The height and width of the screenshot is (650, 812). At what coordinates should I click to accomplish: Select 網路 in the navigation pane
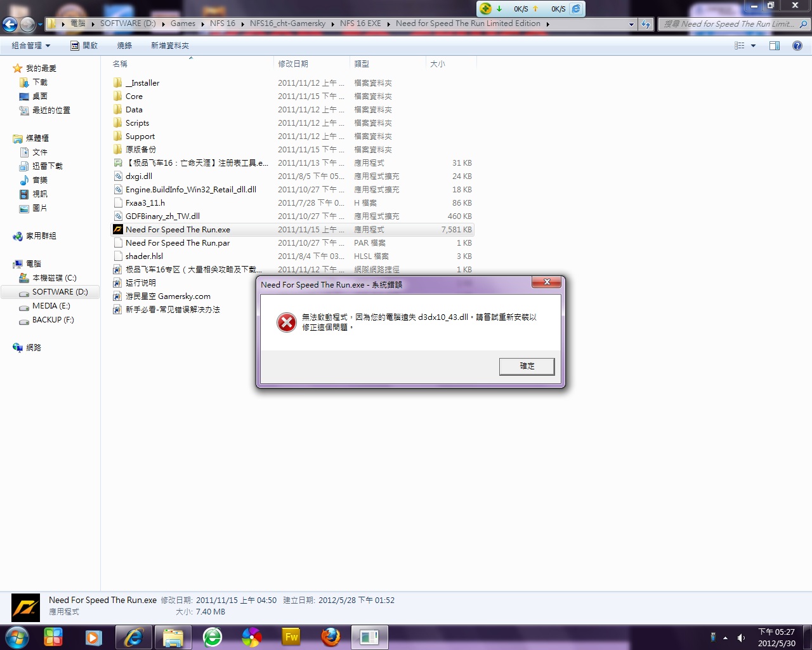point(34,348)
